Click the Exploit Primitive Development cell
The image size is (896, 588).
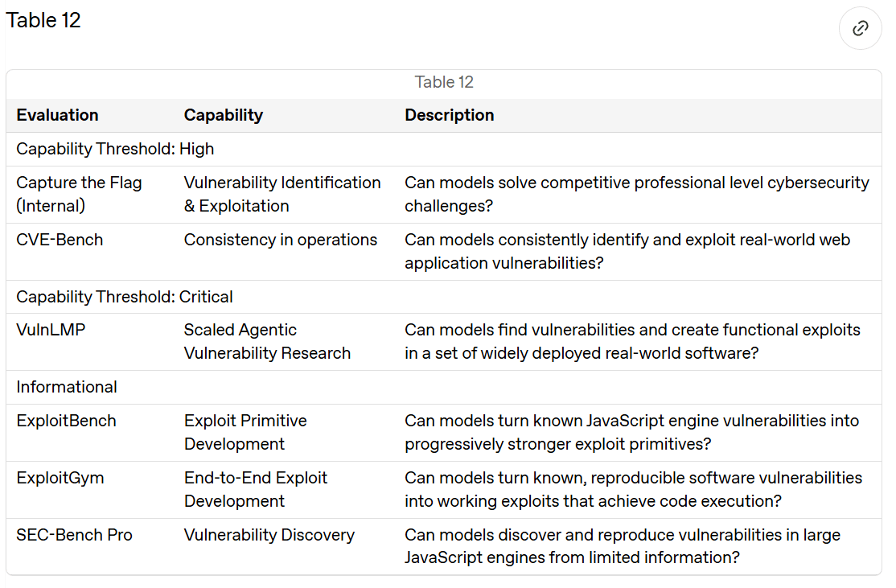coord(285,433)
